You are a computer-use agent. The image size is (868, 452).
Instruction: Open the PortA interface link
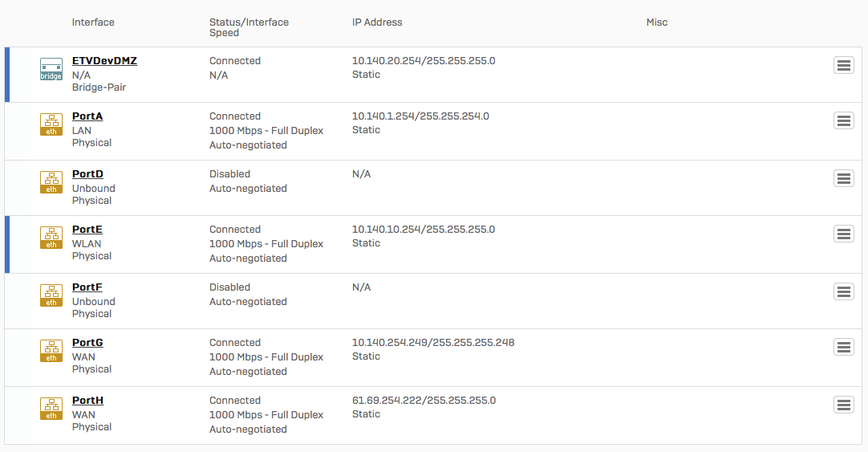(x=87, y=116)
